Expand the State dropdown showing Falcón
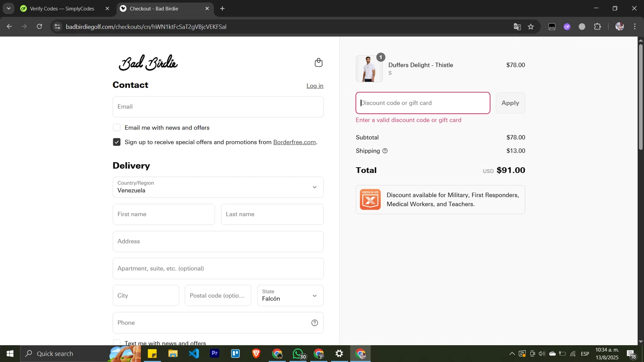Screen dimensions: 644x362 click(x=290, y=296)
